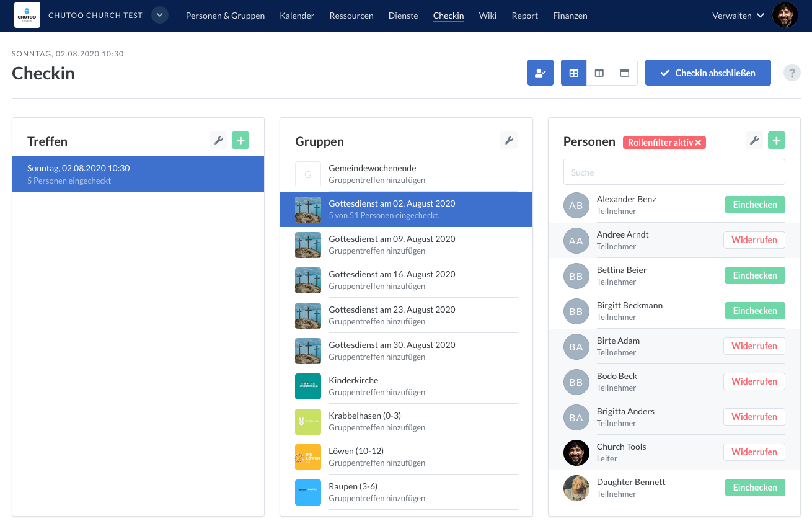Open wrench settings in Treffen panel
The height and width of the screenshot is (526, 812).
(218, 141)
